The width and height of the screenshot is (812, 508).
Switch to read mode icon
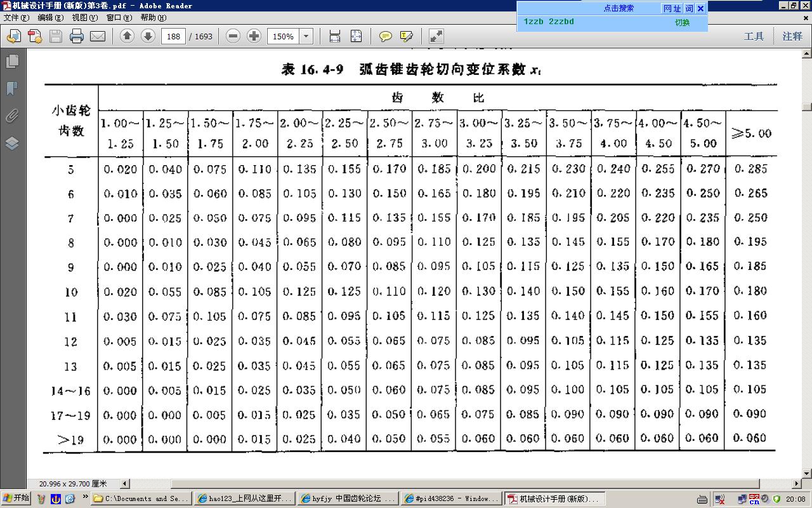tap(436, 36)
